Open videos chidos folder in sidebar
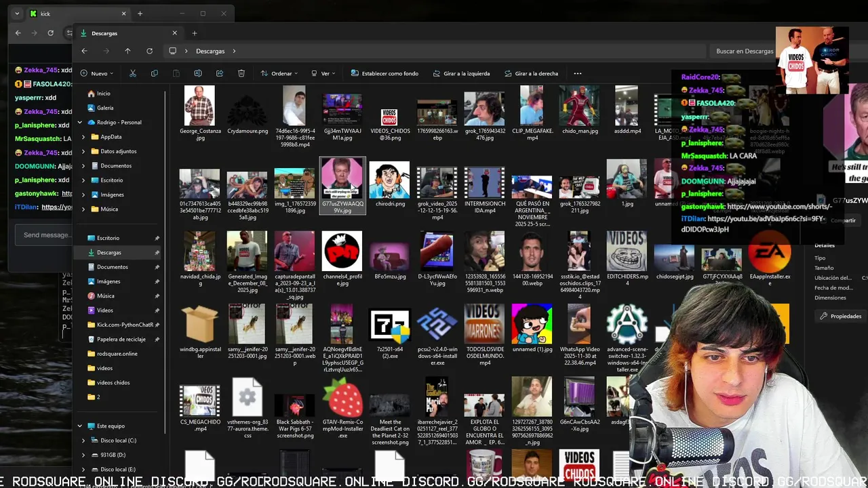 pyautogui.click(x=113, y=382)
